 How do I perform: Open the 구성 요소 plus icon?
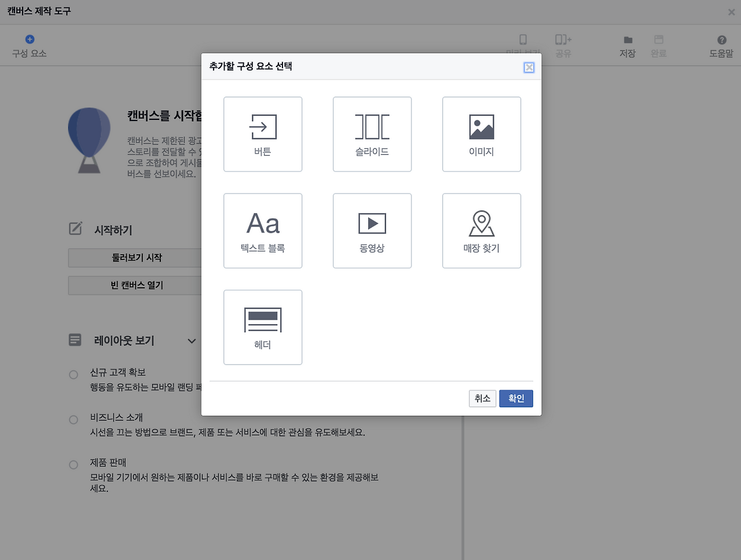[x=29, y=39]
